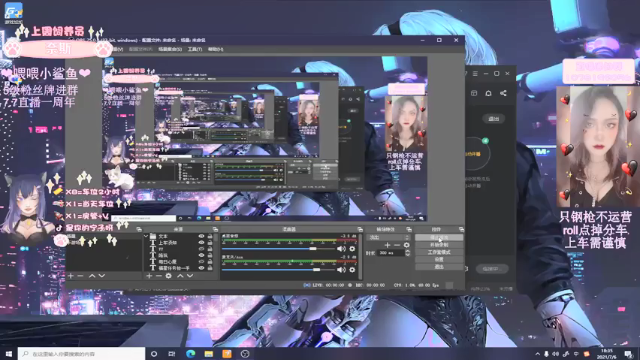Screen dimensions: 640x360
Task: Collapse the 文本 folder group chevron
Action: click(x=146, y=236)
